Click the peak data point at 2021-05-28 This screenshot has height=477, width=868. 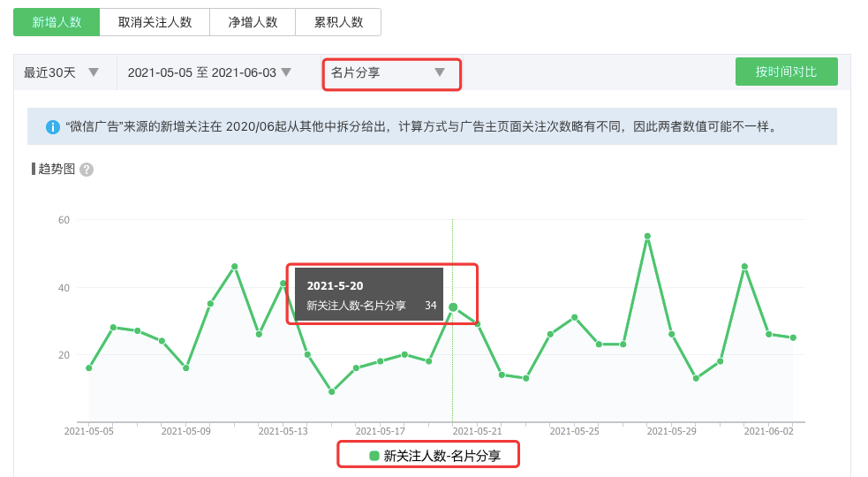point(647,237)
